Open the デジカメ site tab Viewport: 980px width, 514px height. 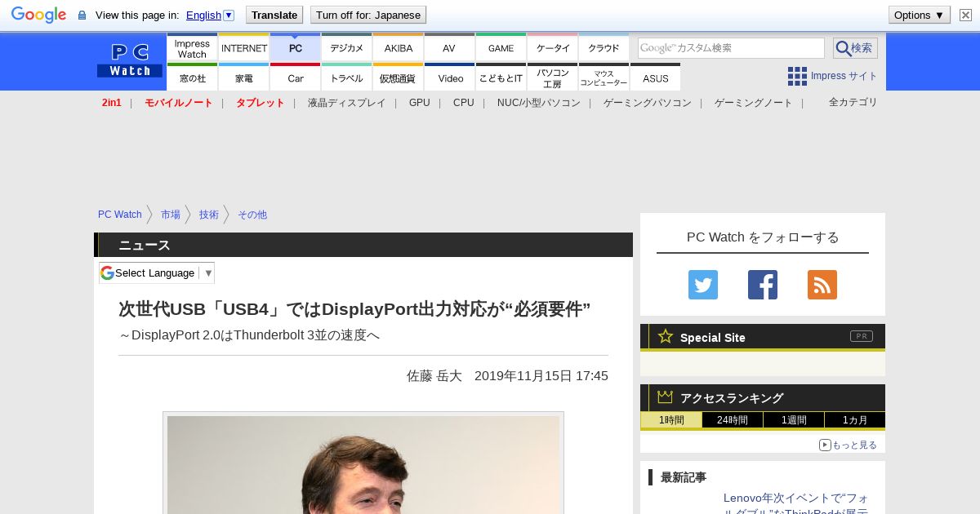[x=347, y=48]
